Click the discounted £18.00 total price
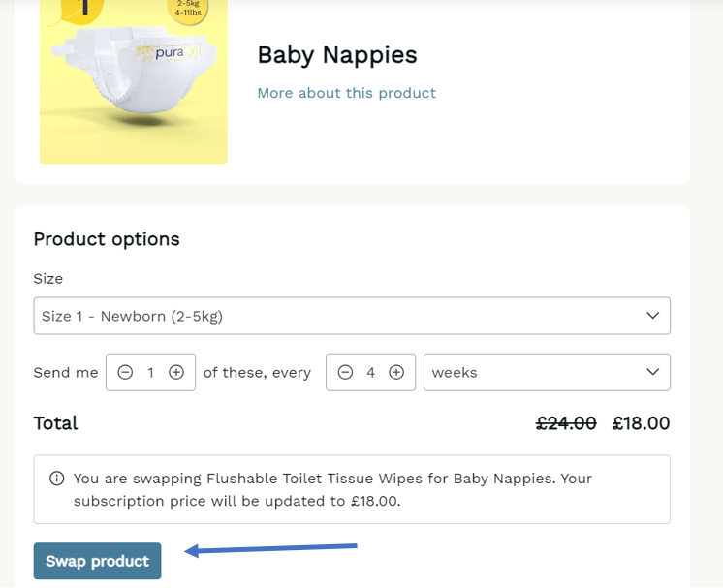The width and height of the screenshot is (723, 588). click(x=641, y=423)
